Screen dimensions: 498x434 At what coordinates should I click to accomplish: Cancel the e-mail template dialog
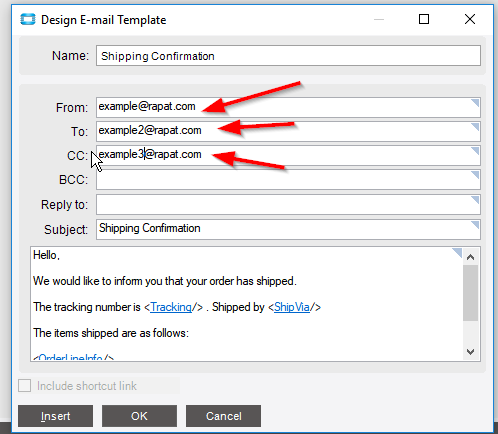(223, 416)
